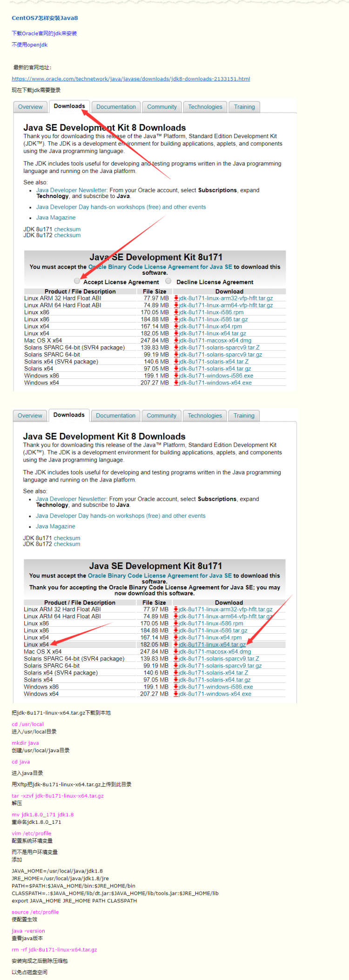Viewport: 349px width, 980px height.
Task: Click download icon beside jdk-8u171-linux-x64.rpm in second Oracle screenshot
Action: click(176, 637)
